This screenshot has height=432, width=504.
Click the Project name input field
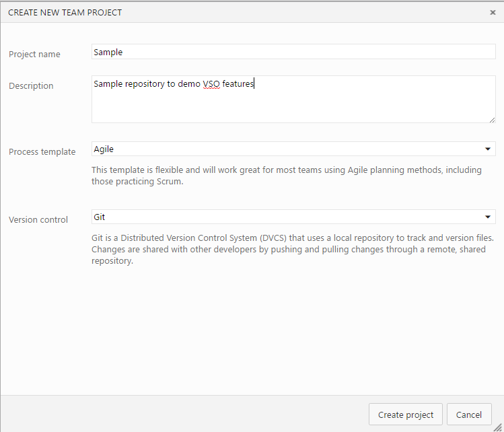(x=293, y=52)
